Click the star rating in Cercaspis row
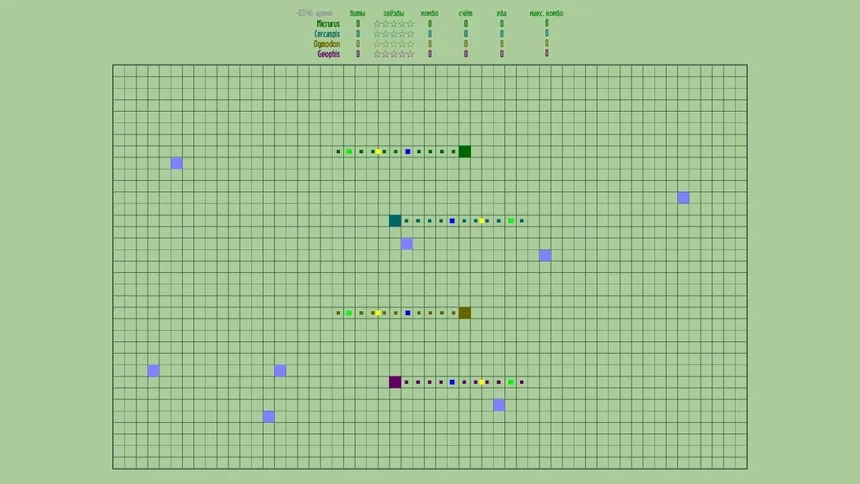This screenshot has width=860, height=484. coord(393,34)
